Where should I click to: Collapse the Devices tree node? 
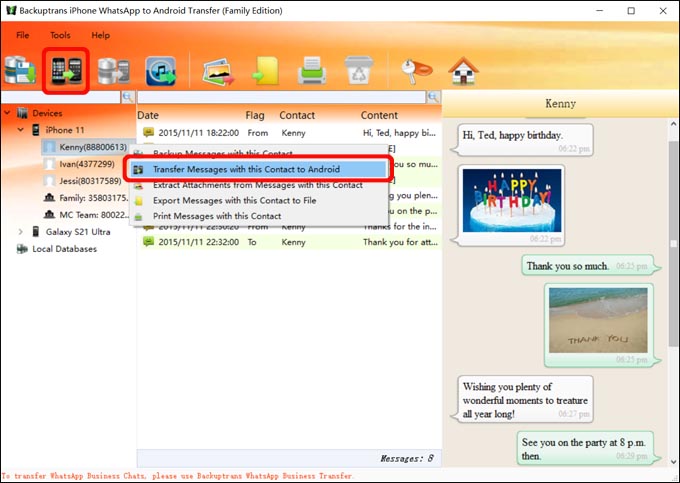[9, 113]
